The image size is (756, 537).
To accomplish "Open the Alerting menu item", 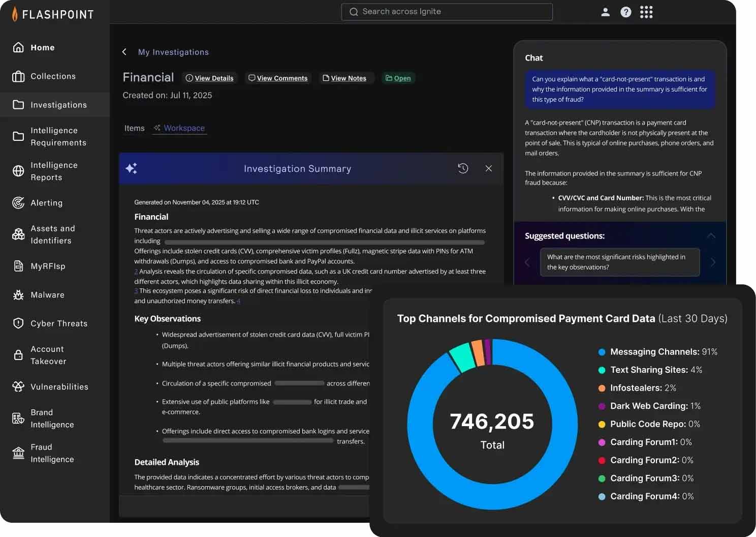I will point(46,203).
